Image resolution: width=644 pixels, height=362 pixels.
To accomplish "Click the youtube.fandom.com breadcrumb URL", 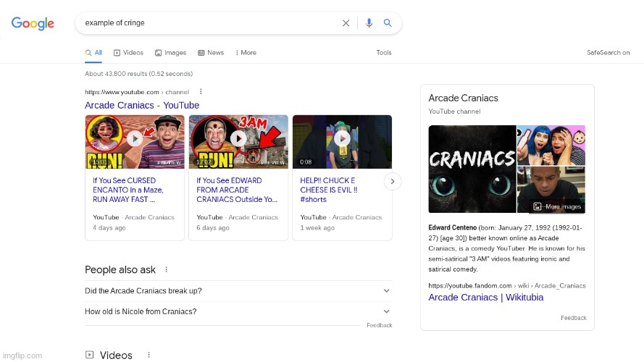I will [x=507, y=286].
